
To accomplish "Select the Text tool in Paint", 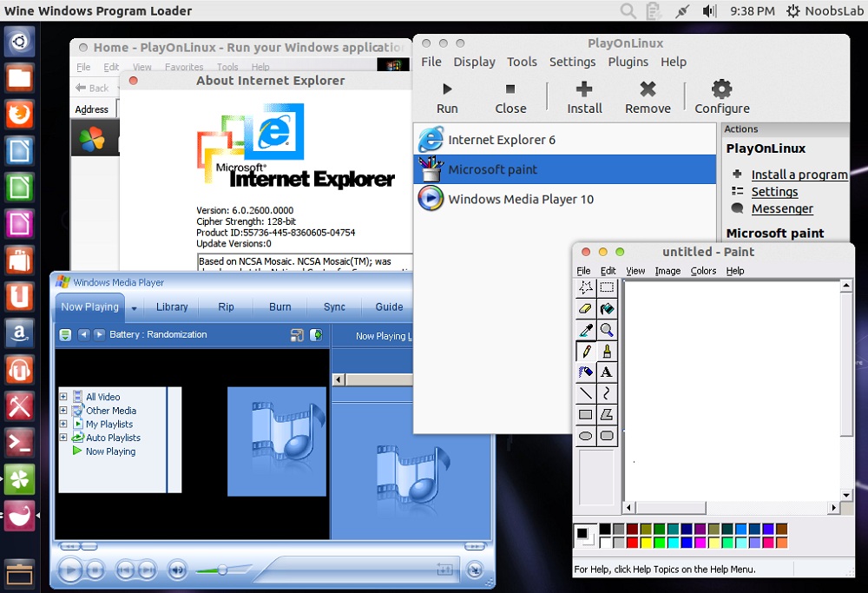I will tap(607, 372).
